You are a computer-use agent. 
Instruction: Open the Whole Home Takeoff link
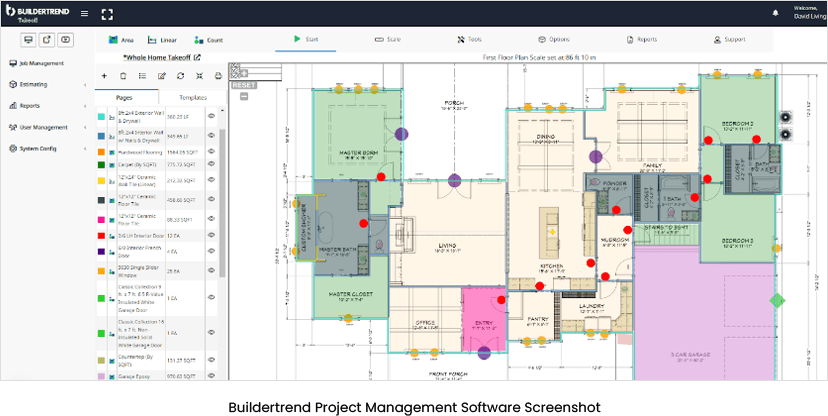click(162, 57)
